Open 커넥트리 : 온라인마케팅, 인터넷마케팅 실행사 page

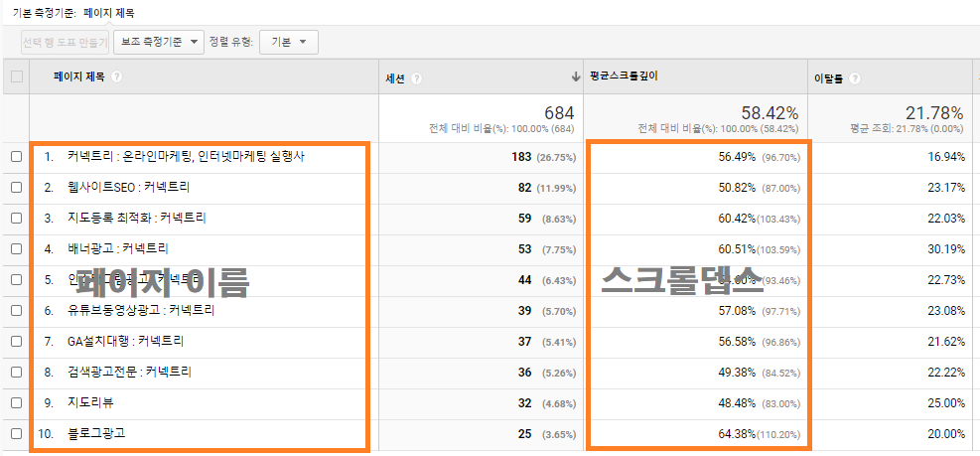187,157
